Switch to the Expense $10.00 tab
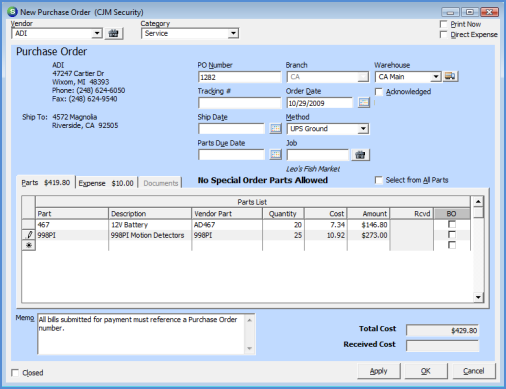 coord(106,183)
